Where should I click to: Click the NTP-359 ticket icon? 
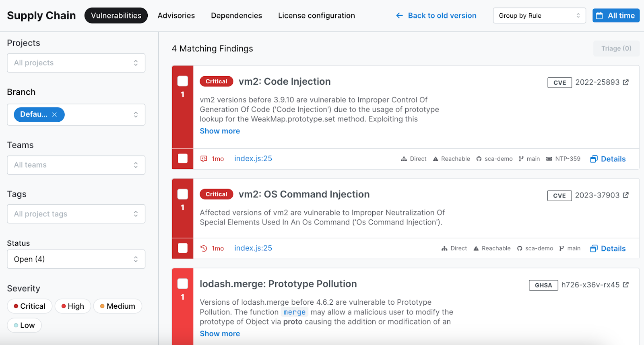(x=549, y=159)
